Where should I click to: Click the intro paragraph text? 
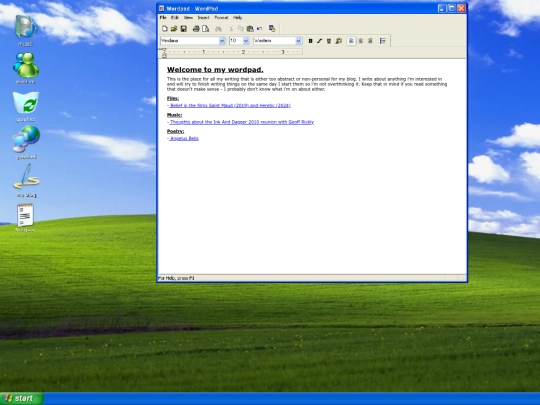coord(307,84)
